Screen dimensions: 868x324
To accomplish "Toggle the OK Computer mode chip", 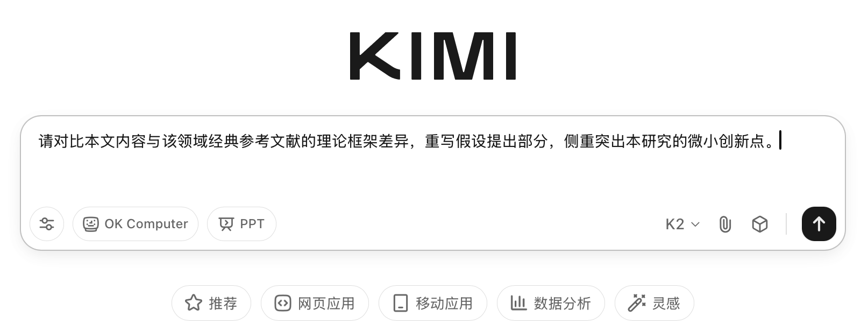I will click(x=136, y=224).
